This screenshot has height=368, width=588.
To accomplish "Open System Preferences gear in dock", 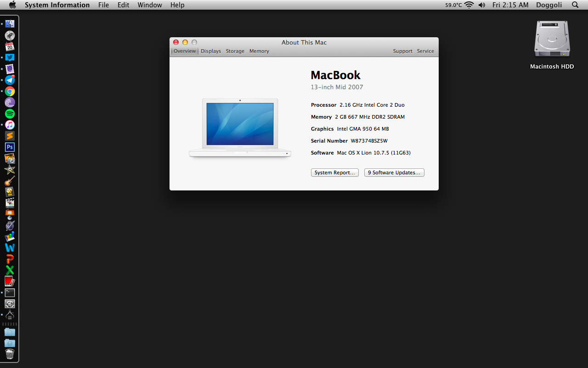I will tap(10, 304).
